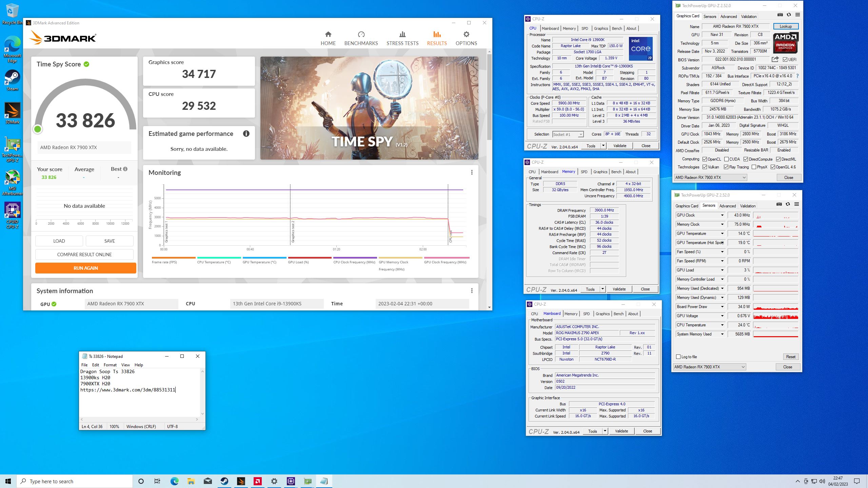Image resolution: width=868 pixels, height=488 pixels.
Task: Refresh the top GPU-Z window
Action: coord(789,15)
